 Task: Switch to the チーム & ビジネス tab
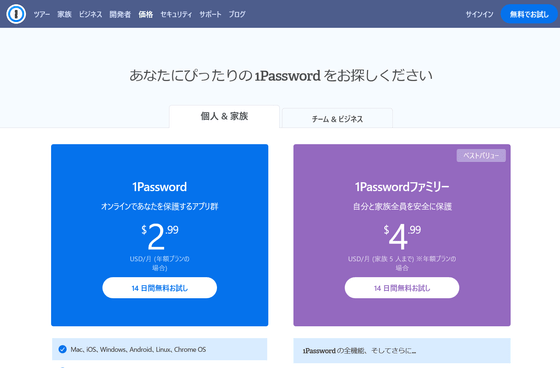coord(338,119)
